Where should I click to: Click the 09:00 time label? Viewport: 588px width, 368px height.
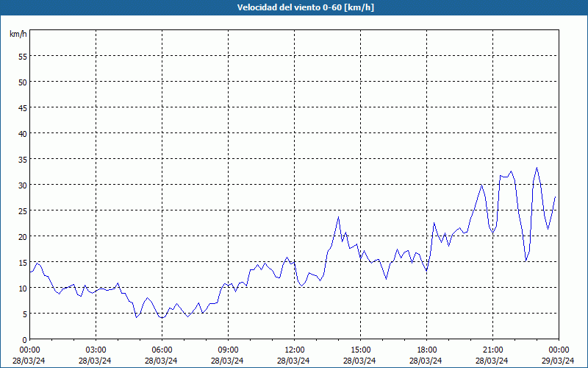coord(228,350)
